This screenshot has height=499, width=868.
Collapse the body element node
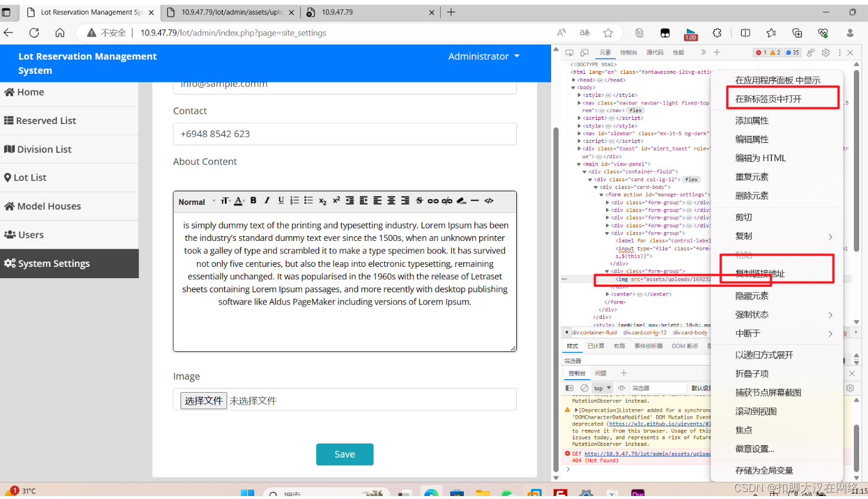(573, 87)
